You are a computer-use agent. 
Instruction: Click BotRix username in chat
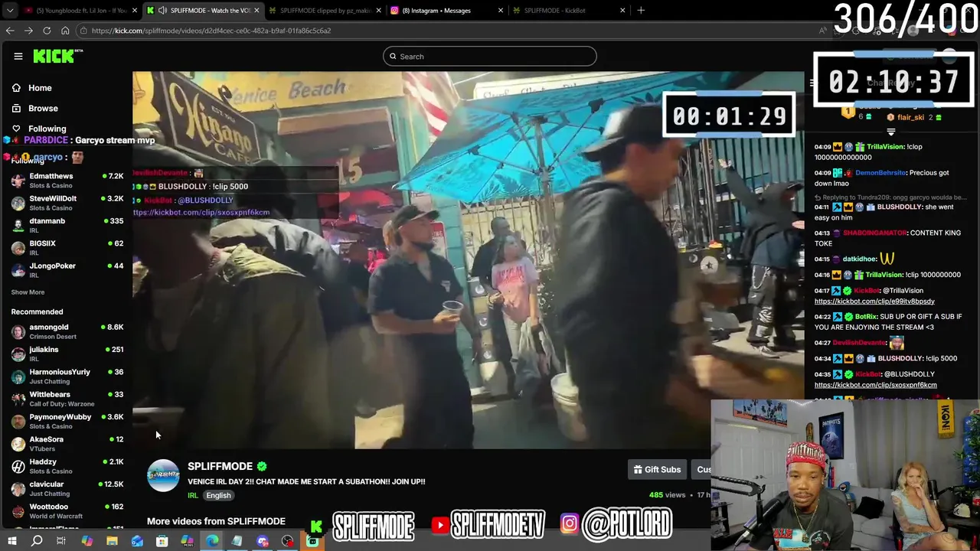(x=865, y=316)
